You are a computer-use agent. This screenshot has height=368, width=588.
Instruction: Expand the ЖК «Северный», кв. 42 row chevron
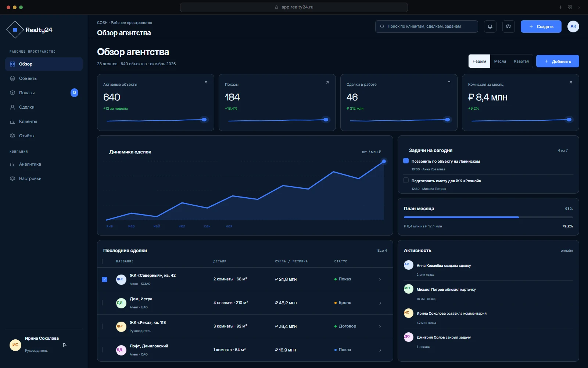(x=380, y=280)
